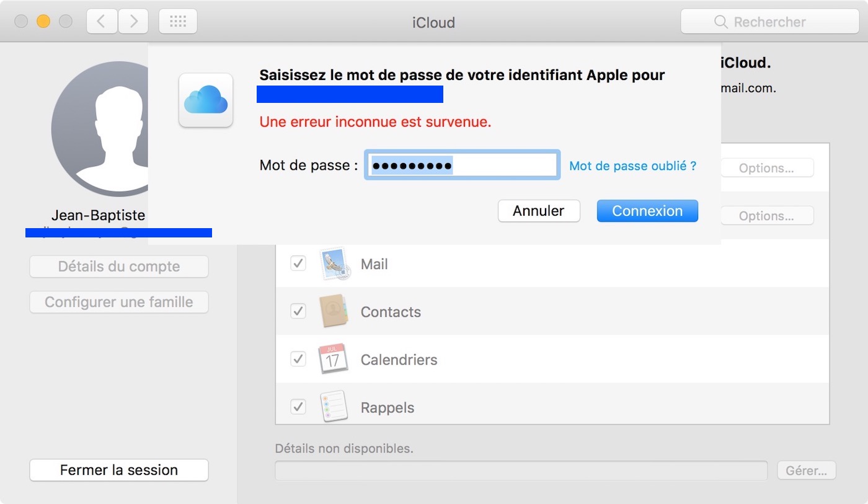
Task: Click the magnifying glass in the search field
Action: coord(720,22)
